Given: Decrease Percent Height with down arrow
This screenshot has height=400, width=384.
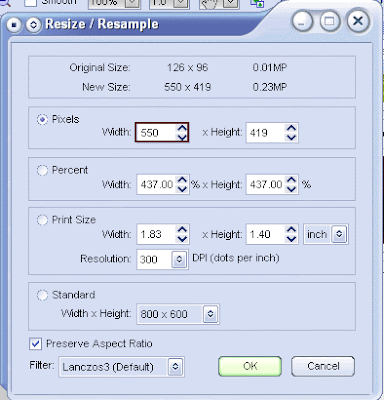Looking at the screenshot, I should point(291,189).
